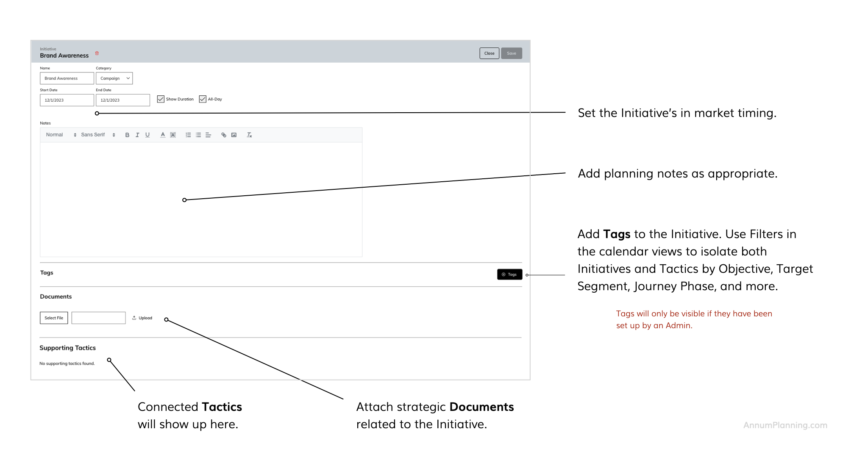The height and width of the screenshot is (463, 868).
Task: Click the Select File button
Action: (54, 318)
